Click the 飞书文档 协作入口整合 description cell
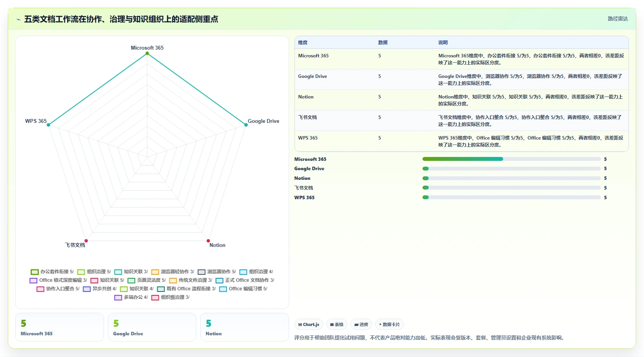644x357 pixels. coord(531,121)
